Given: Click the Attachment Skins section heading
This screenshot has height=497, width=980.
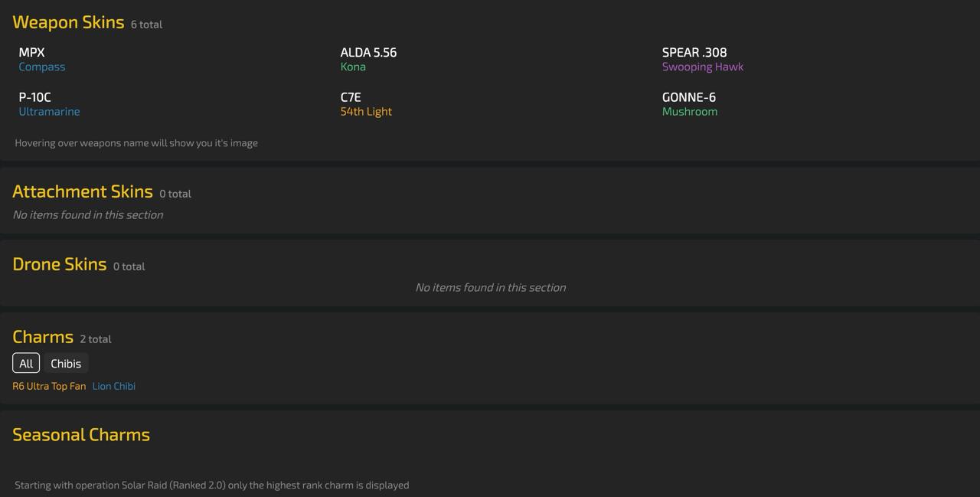Looking at the screenshot, I should pos(83,191).
